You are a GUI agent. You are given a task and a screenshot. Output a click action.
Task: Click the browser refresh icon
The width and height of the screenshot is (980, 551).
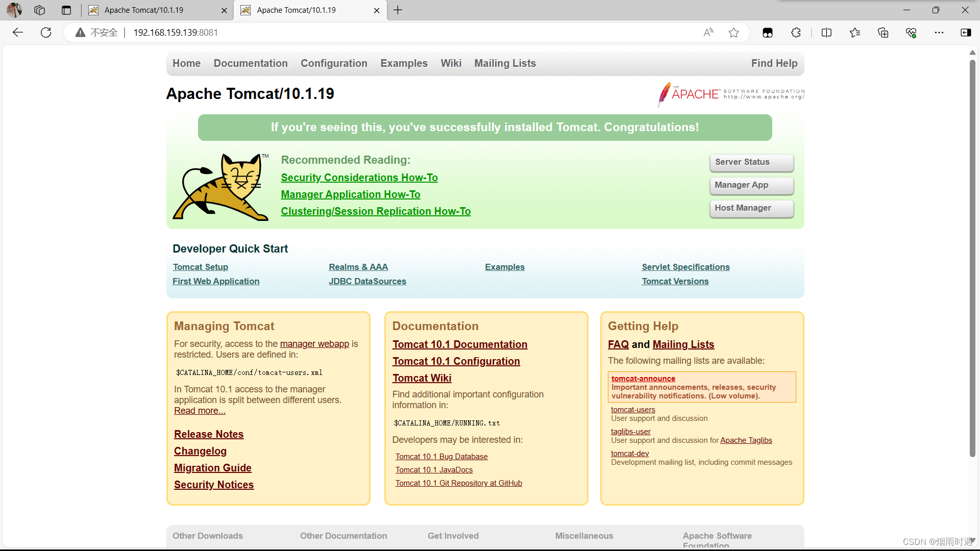[46, 33]
